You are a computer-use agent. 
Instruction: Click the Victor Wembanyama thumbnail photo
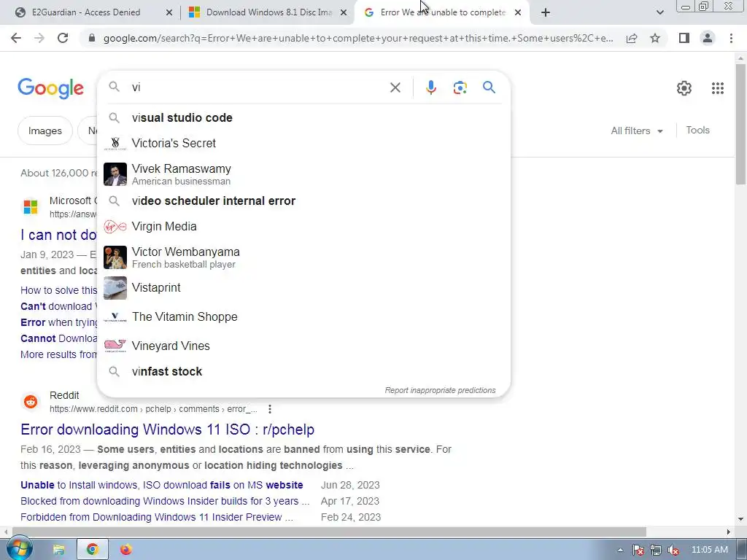click(115, 257)
